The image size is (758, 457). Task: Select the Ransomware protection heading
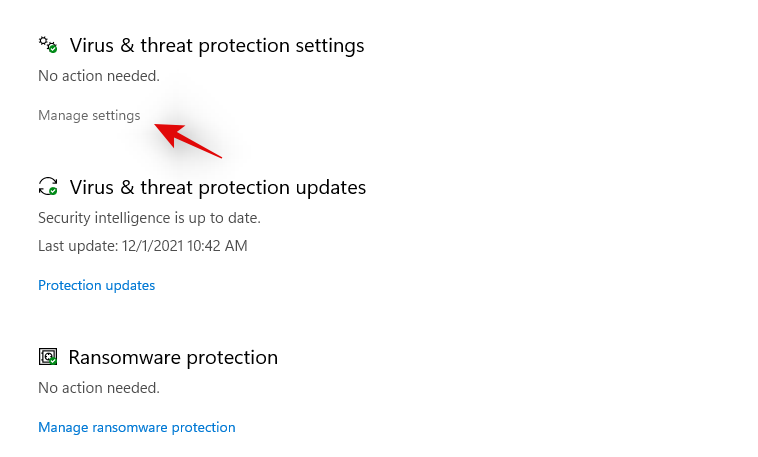173,357
